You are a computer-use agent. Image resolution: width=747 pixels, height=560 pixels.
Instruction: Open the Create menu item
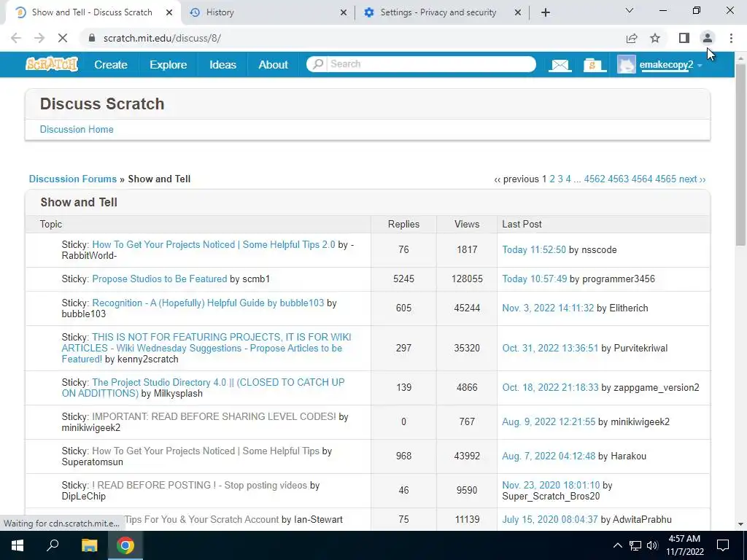pos(111,64)
